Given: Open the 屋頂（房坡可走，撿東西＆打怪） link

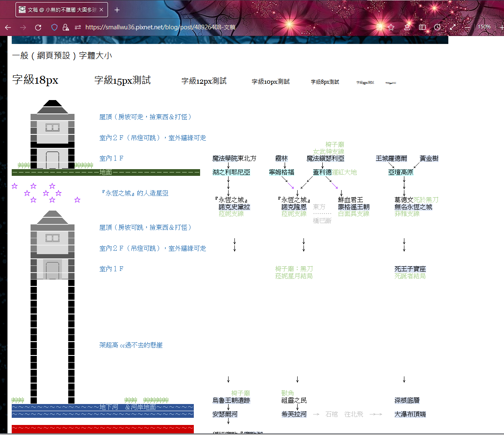Looking at the screenshot, I should point(145,117).
